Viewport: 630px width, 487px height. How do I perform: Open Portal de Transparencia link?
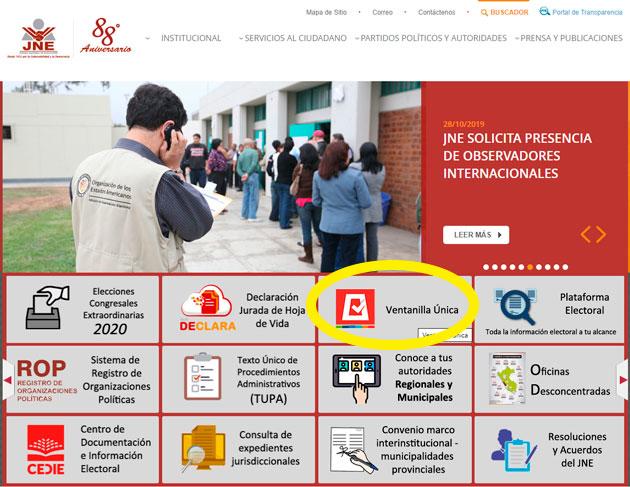[x=587, y=12]
